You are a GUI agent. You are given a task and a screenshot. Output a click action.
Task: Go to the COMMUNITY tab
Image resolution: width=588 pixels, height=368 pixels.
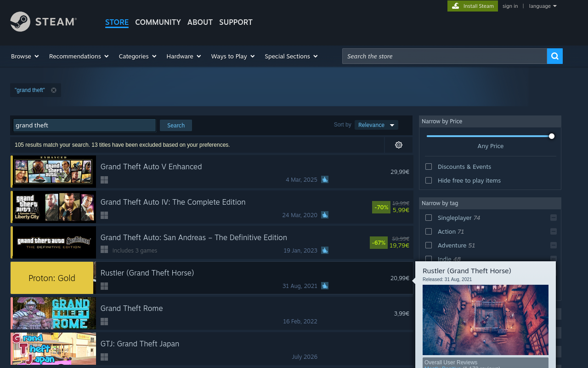click(158, 22)
